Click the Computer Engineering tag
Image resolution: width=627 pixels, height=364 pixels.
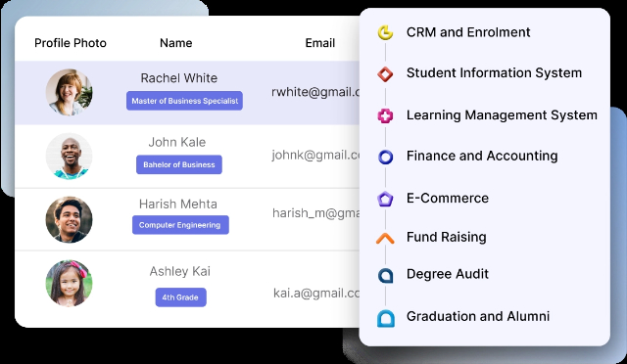[180, 225]
